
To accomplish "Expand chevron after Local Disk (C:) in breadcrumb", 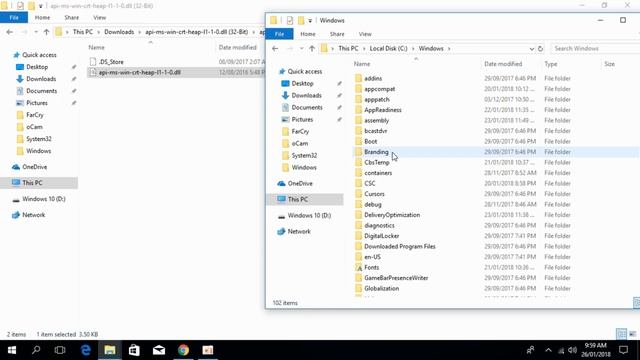I will pos(413,49).
